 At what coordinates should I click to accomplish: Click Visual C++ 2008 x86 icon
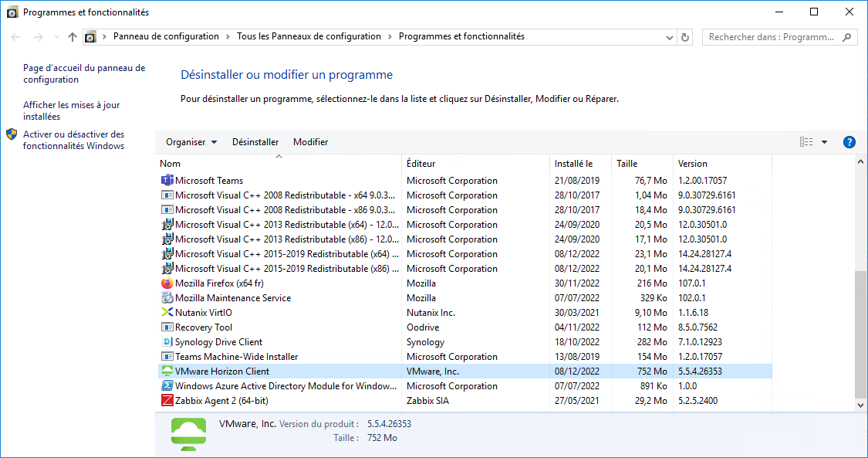click(x=167, y=210)
